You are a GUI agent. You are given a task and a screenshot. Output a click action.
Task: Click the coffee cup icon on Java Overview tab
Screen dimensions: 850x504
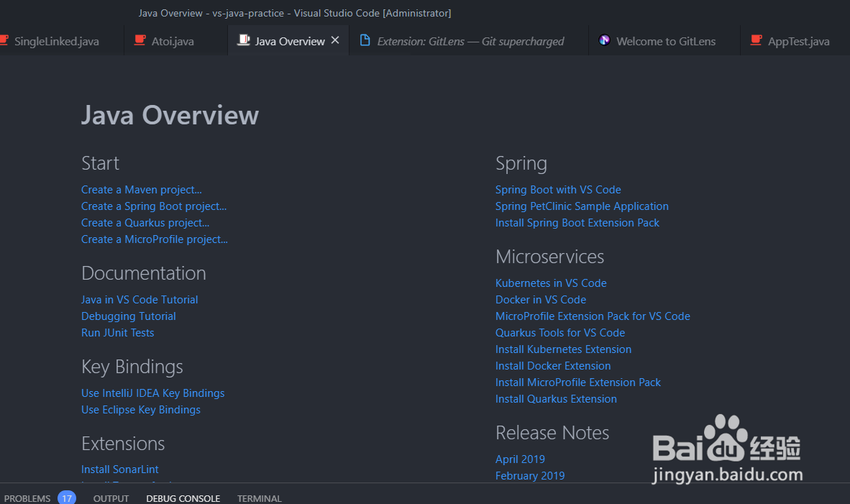coord(244,40)
